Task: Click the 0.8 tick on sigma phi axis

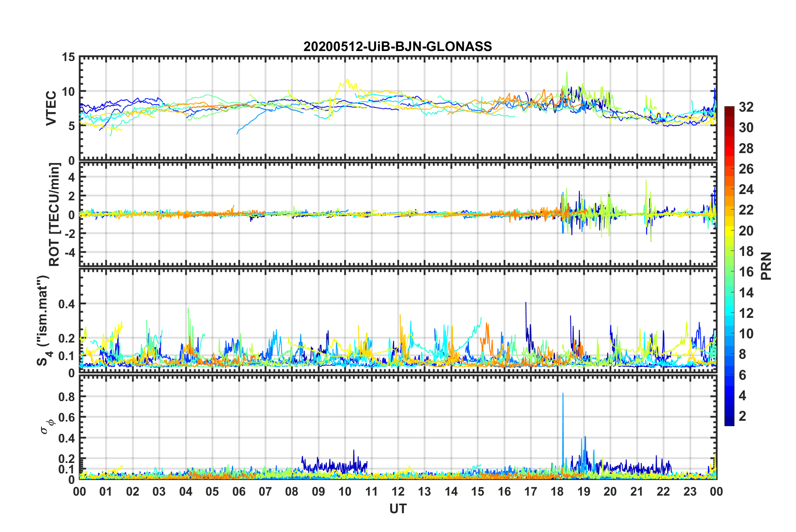Action: pos(67,396)
